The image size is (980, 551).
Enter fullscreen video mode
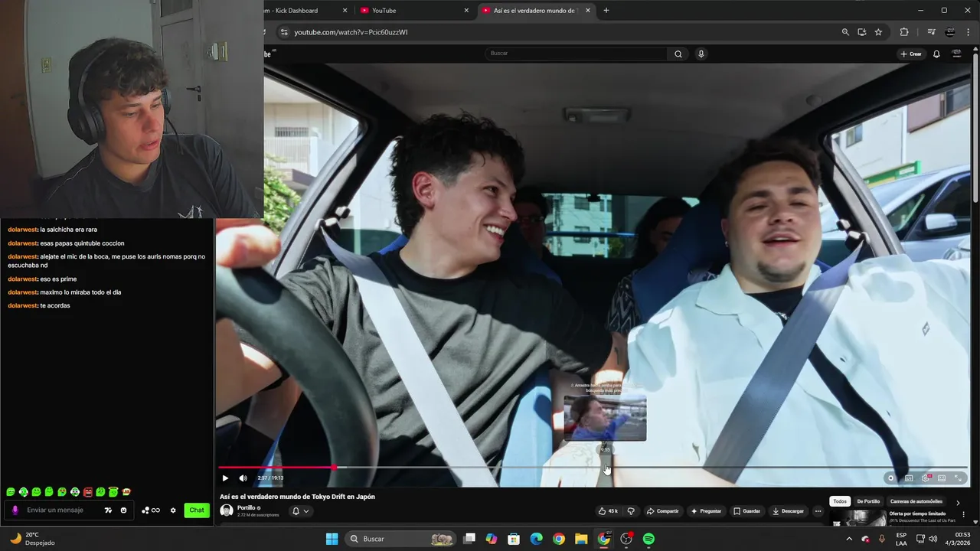click(x=958, y=478)
